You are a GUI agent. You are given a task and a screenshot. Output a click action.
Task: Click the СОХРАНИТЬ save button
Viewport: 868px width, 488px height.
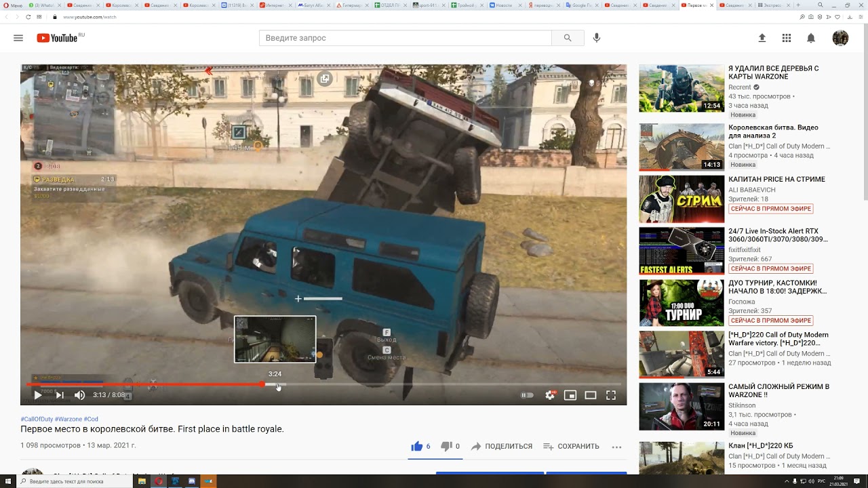pyautogui.click(x=571, y=446)
